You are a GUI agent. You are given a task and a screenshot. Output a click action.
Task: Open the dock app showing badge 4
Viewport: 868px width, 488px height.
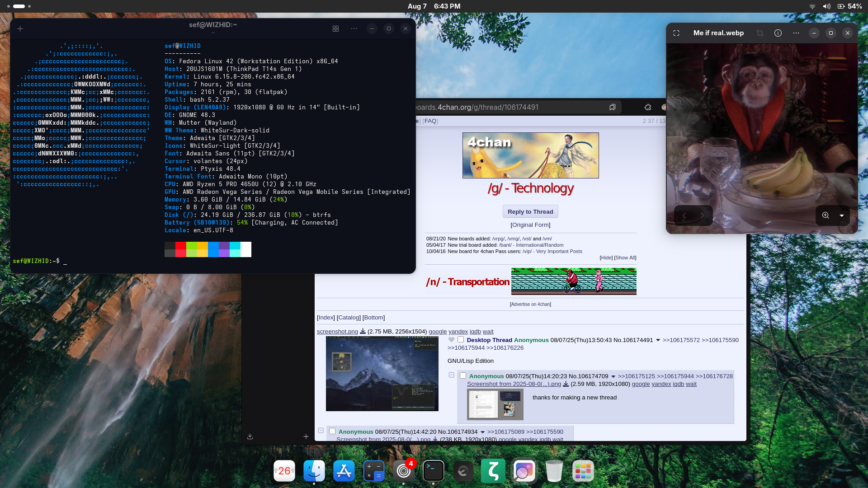[404, 471]
